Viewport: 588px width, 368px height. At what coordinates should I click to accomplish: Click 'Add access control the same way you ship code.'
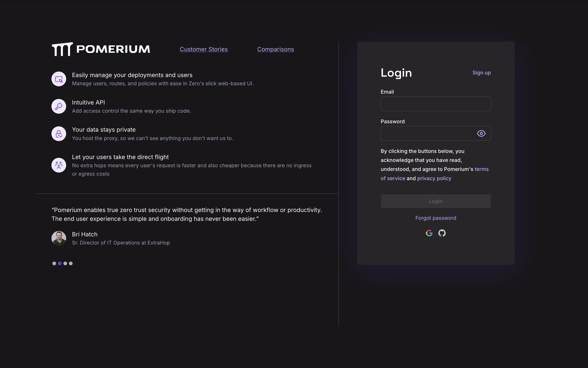click(131, 111)
